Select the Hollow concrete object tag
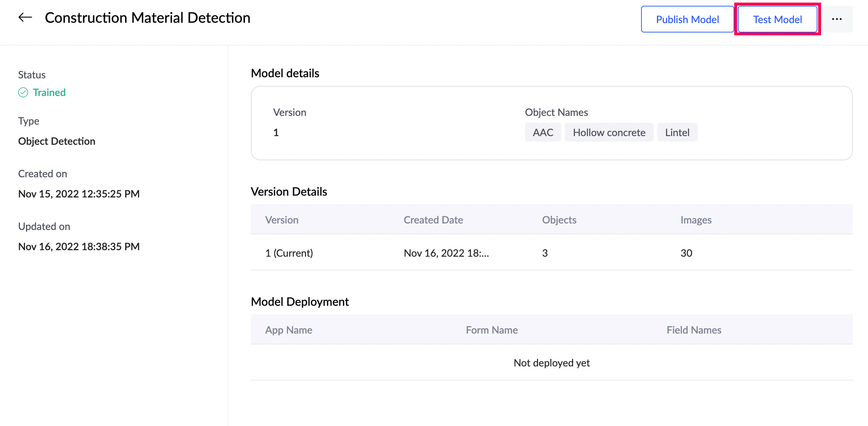This screenshot has width=868, height=426. tap(609, 132)
